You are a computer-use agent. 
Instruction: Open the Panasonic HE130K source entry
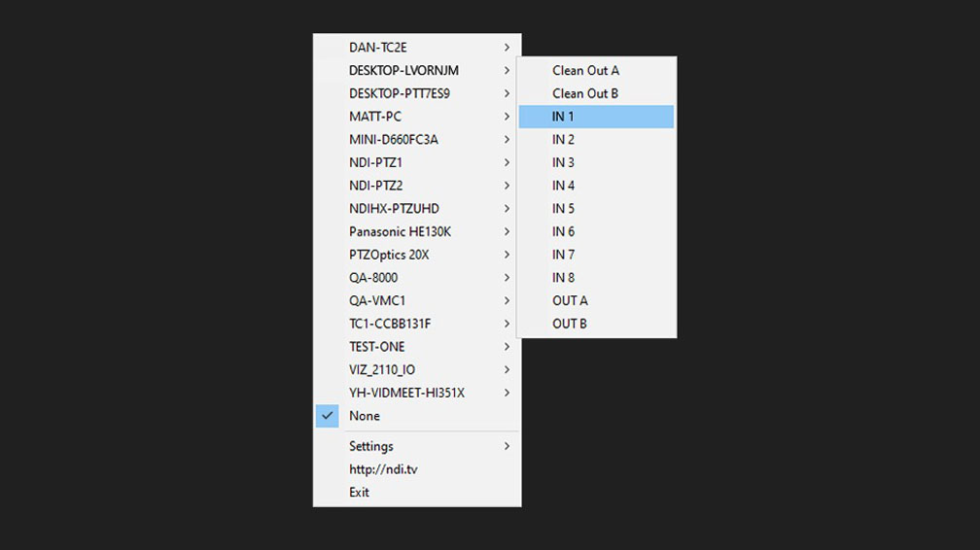[x=400, y=232]
